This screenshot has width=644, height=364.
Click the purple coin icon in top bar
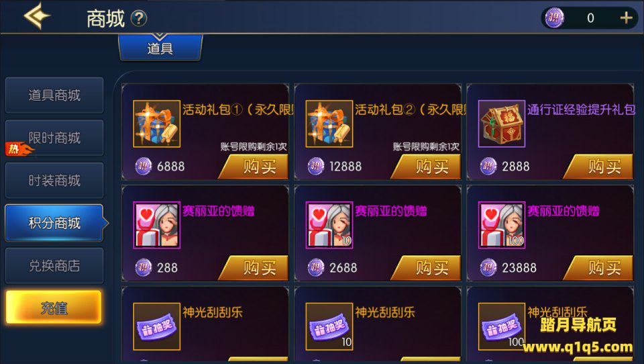click(554, 18)
